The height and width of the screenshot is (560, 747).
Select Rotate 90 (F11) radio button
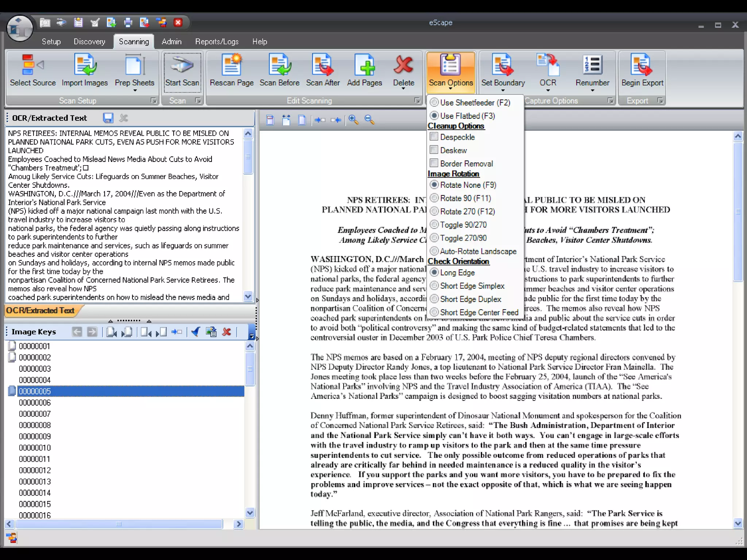[434, 198]
